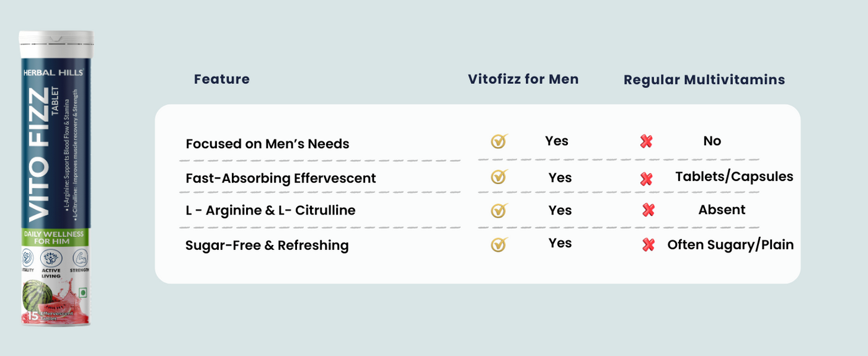The image size is (868, 356).
Task: Click the Sugar-Free & Refreshing feature label
Action: coord(267,246)
